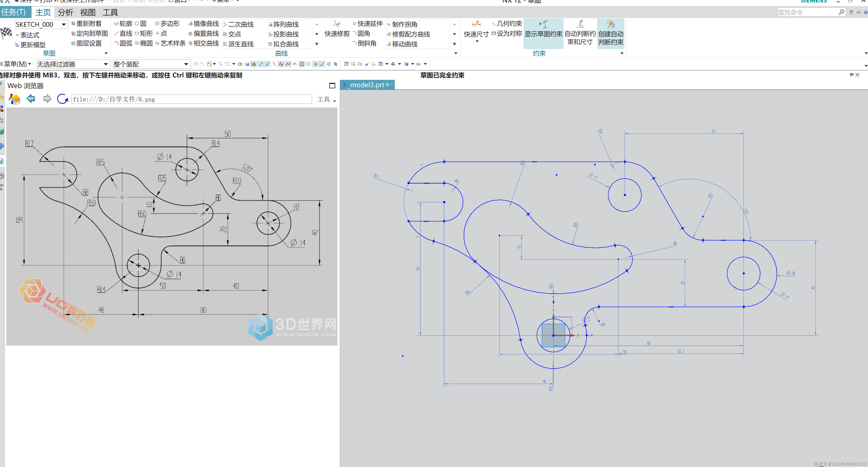868x467 pixels.
Task: Click 二次曲线 (Conic) tool
Action: click(x=238, y=24)
